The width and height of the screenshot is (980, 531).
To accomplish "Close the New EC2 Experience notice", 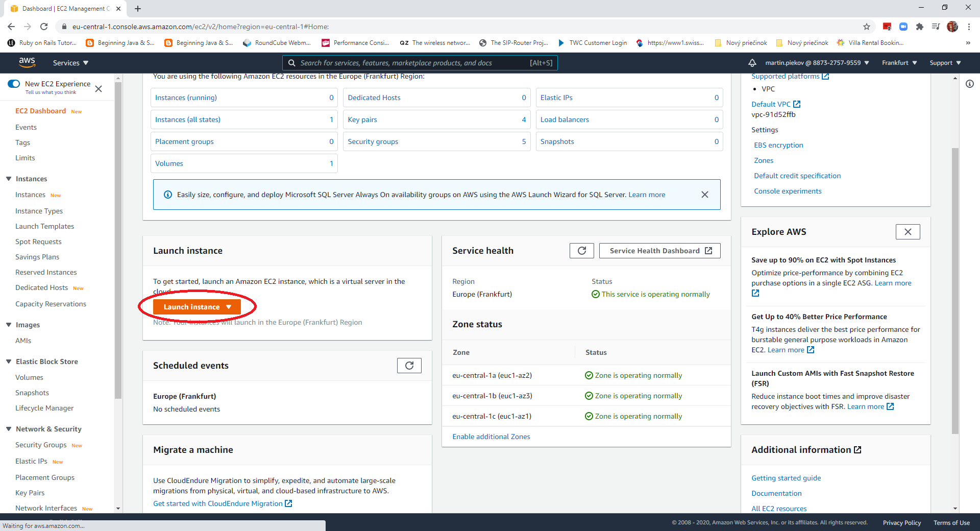I will tap(99, 89).
